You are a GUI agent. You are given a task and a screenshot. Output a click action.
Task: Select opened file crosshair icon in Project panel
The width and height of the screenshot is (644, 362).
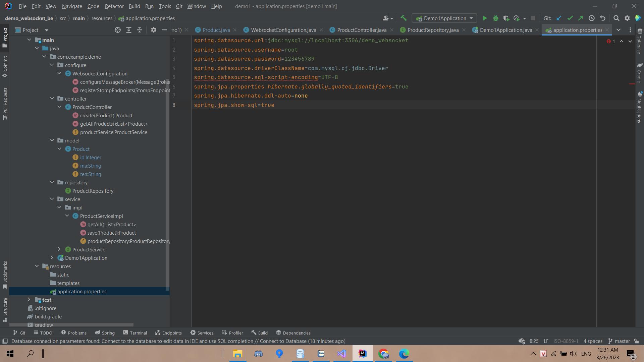tap(118, 30)
